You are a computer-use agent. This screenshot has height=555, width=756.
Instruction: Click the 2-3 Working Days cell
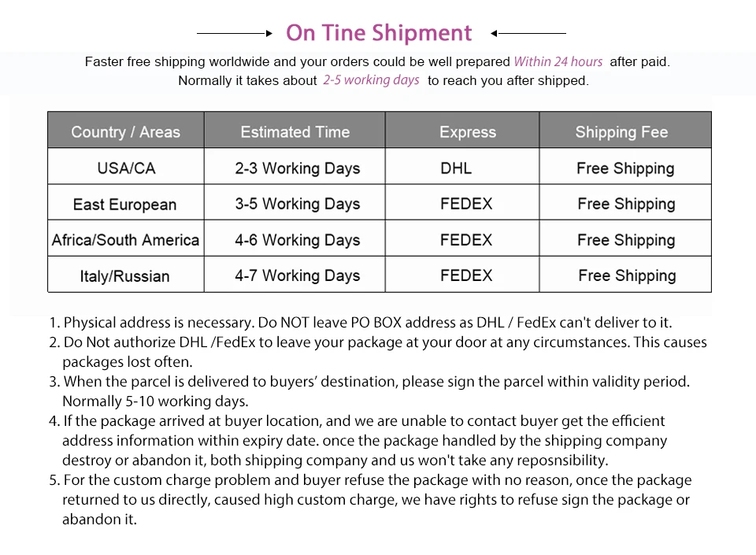(295, 166)
